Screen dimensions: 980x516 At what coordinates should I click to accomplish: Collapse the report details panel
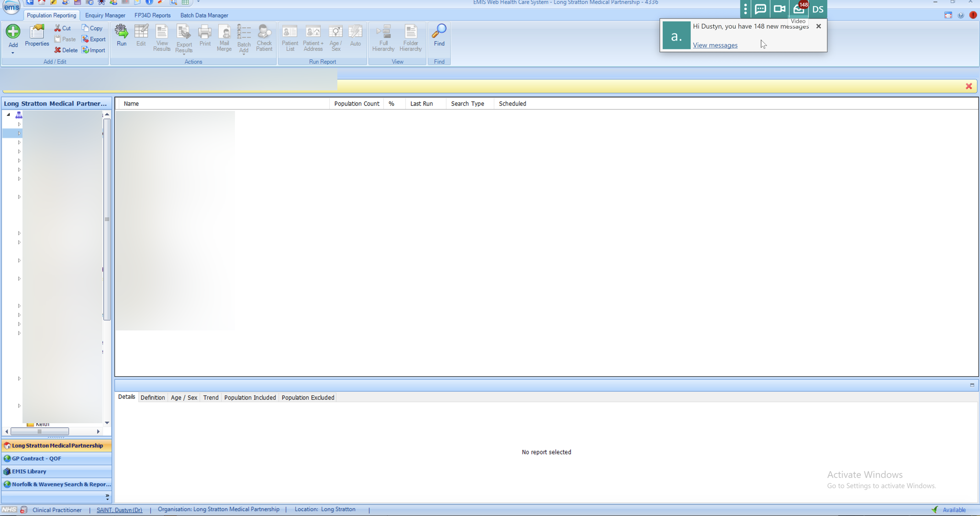972,385
